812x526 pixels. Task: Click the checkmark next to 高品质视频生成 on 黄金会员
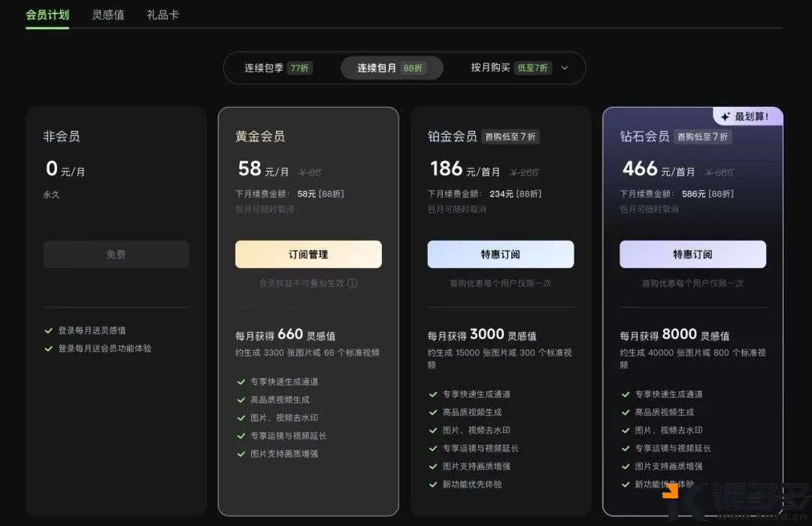pyautogui.click(x=239, y=399)
